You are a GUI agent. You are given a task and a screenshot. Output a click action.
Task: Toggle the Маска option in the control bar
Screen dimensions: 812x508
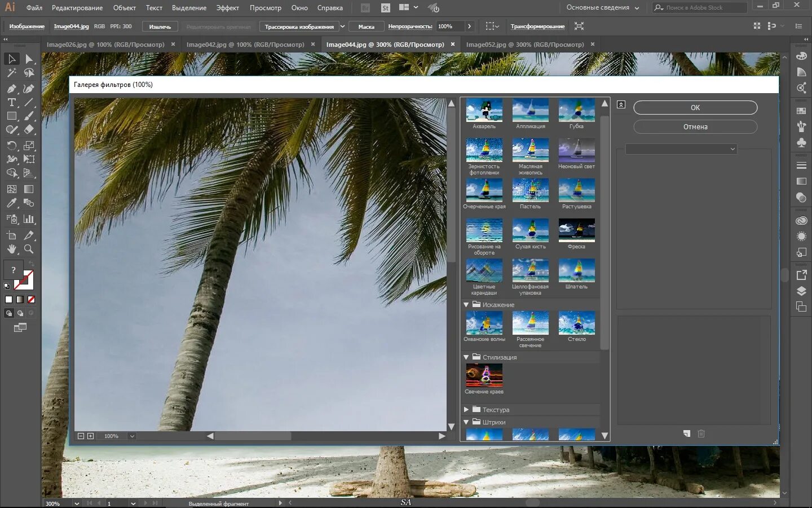pos(366,26)
